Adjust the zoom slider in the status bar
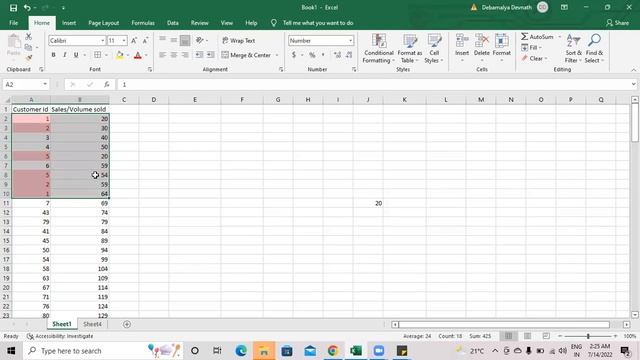The width and height of the screenshot is (640, 360). click(x=588, y=336)
